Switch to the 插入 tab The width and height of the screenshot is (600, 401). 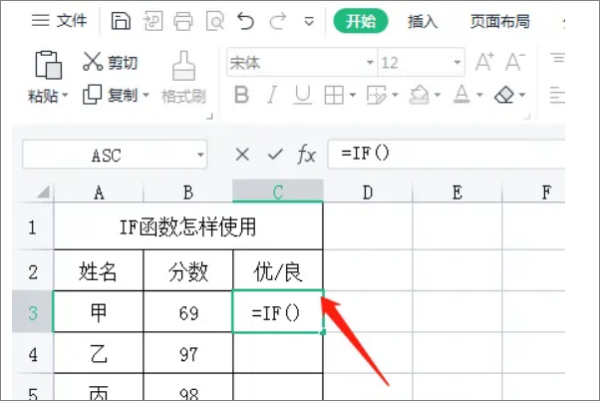[422, 21]
